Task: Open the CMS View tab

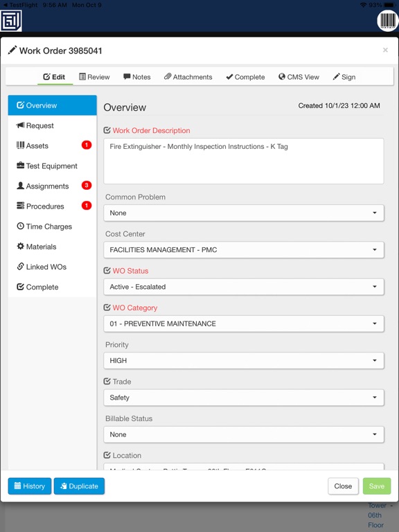Action: click(299, 77)
